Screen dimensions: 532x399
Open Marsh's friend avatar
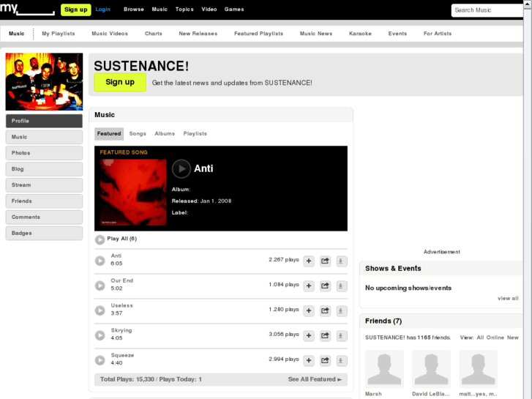point(384,369)
